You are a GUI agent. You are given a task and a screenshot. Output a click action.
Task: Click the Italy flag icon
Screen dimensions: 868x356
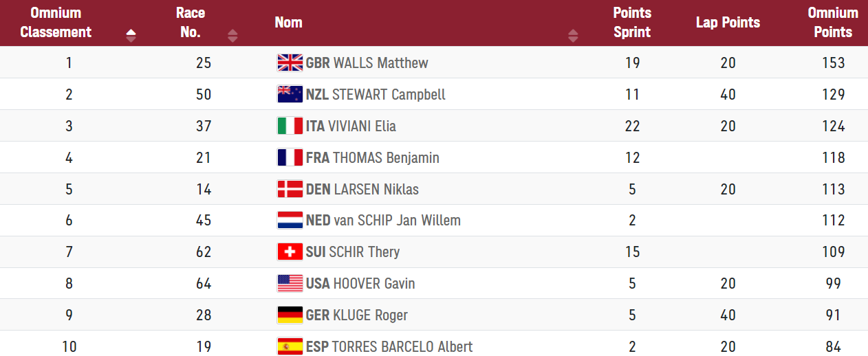point(290,126)
